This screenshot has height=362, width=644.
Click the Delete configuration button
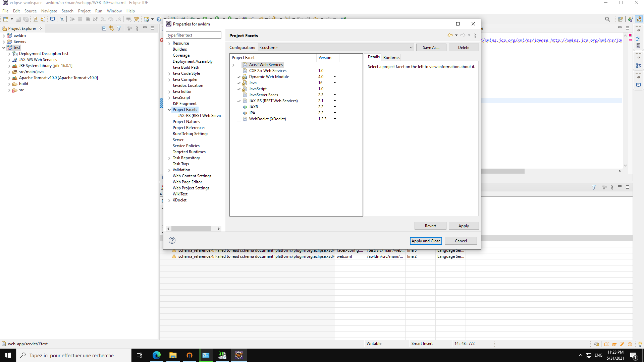pos(464,48)
